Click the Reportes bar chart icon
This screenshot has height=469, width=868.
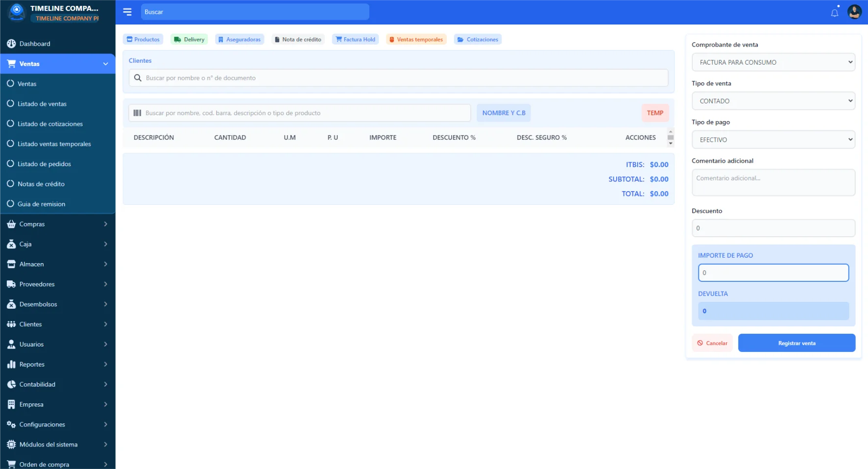11,364
